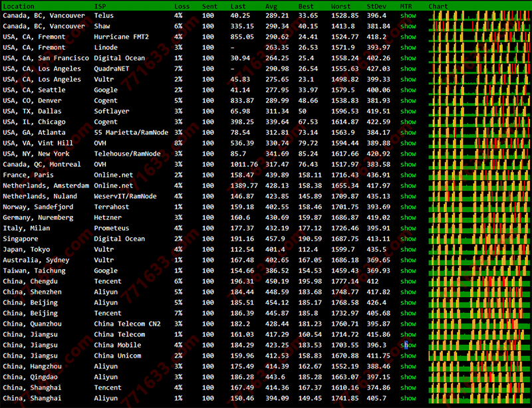Click the Best column header
Viewport: 532px width, 408px height.
pos(306,6)
